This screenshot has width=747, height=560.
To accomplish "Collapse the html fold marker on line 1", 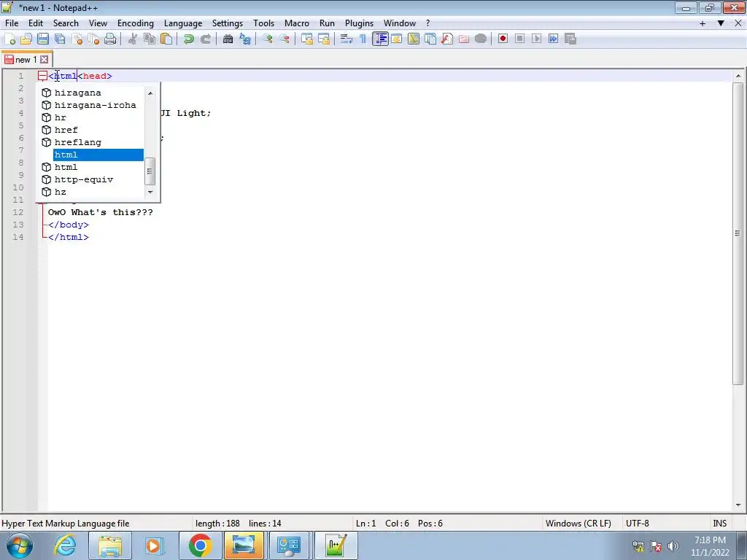I will tap(42, 76).
